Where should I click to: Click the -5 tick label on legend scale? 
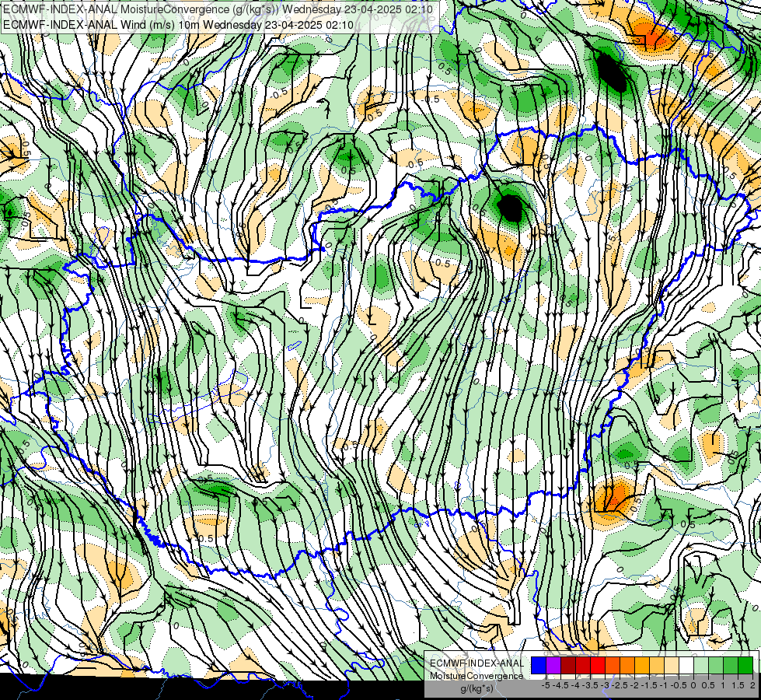[x=546, y=685]
